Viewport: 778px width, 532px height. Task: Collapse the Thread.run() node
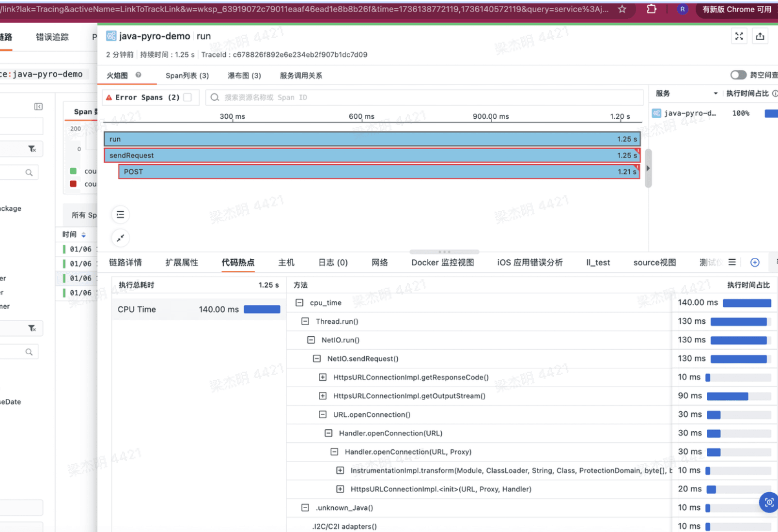(305, 321)
